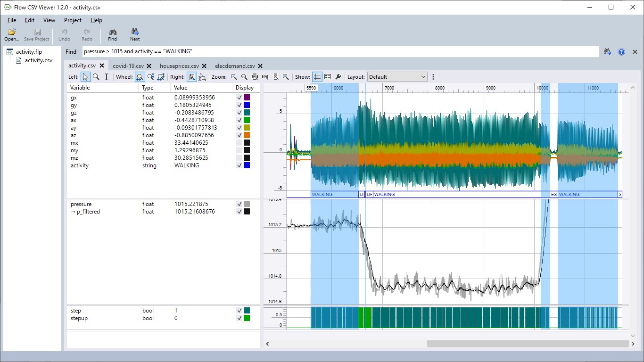Switch to the elecdemand.csv tab

(235, 66)
